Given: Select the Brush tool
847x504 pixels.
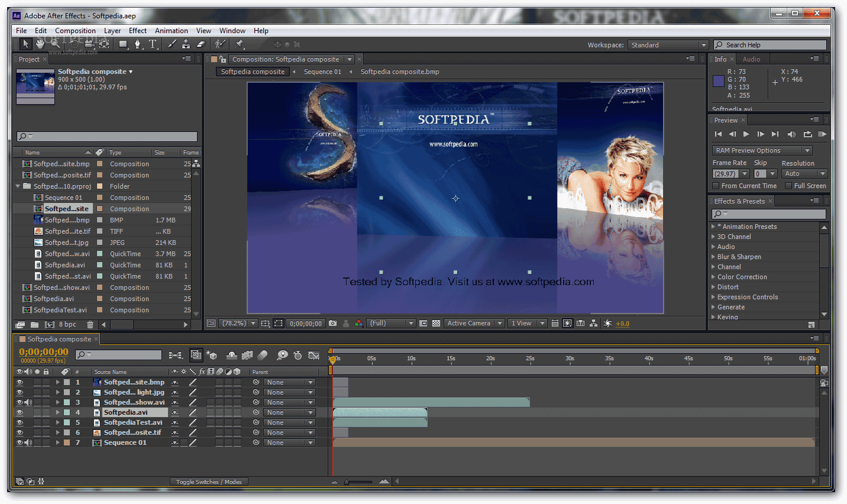Looking at the screenshot, I should 172,44.
